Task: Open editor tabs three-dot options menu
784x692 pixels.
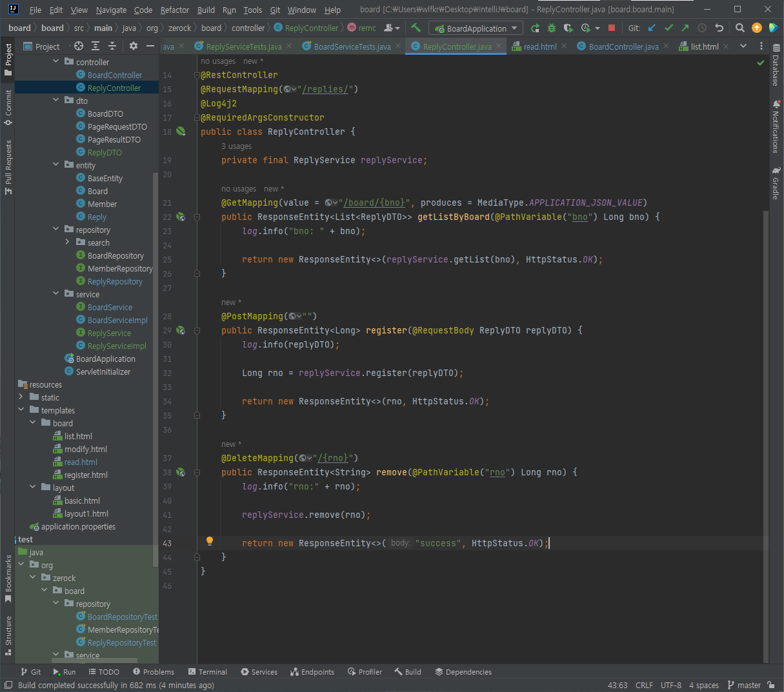Action: point(761,46)
